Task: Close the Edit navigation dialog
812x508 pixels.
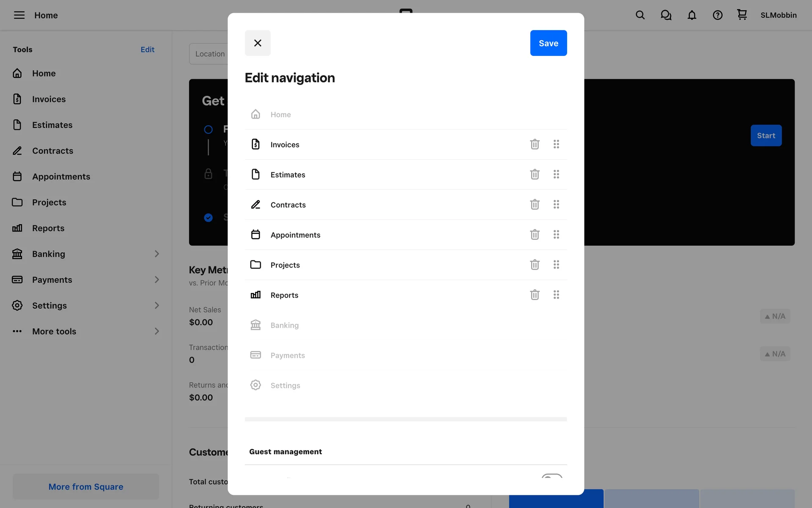Action: (x=258, y=43)
